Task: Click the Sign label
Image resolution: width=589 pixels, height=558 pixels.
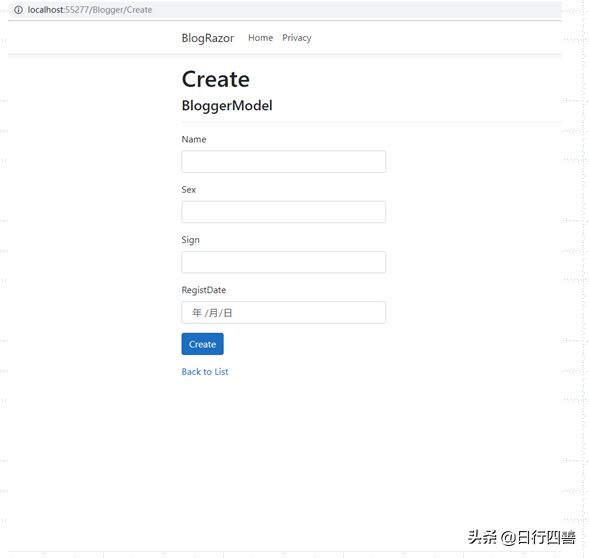Action: 190,240
